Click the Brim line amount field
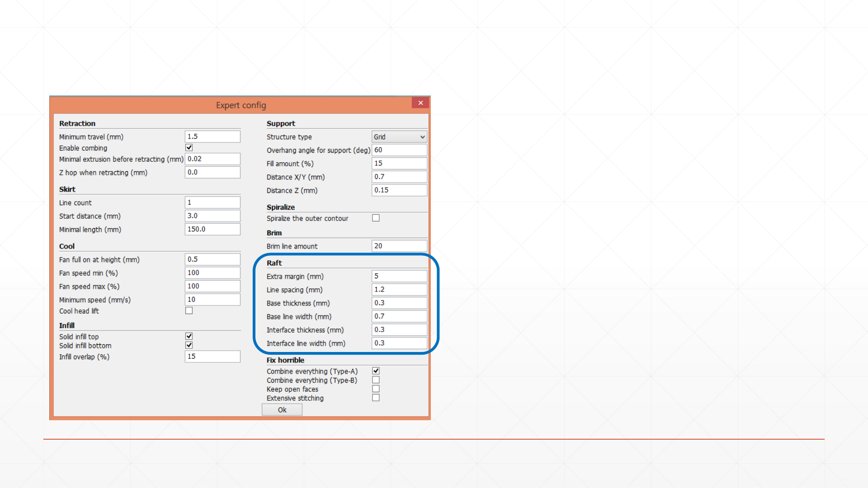Viewport: 868px width, 488px height. point(399,246)
